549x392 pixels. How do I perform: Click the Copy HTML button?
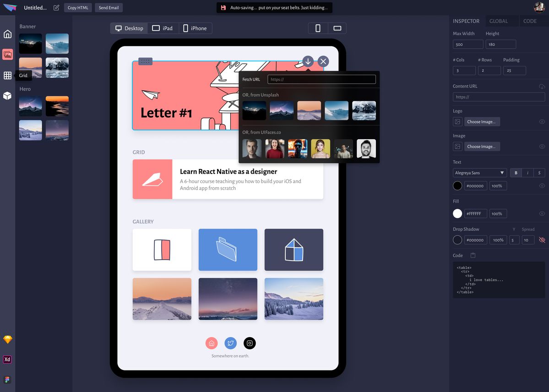click(x=78, y=8)
